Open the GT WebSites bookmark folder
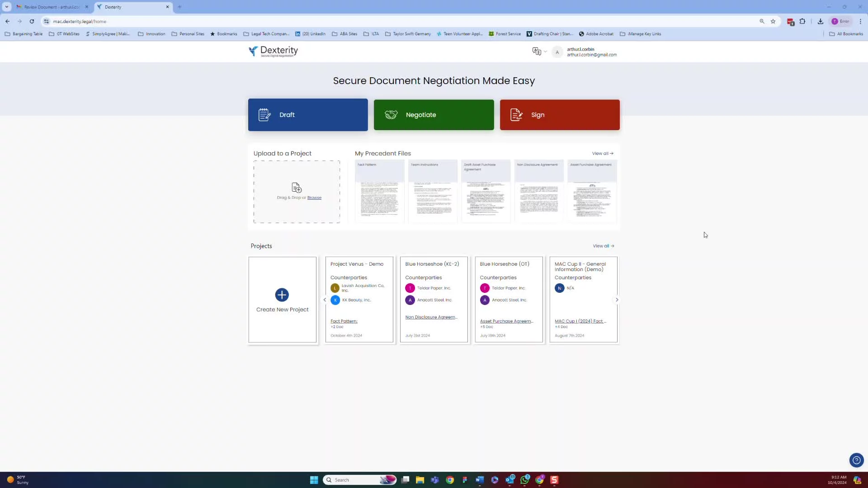 [x=64, y=34]
